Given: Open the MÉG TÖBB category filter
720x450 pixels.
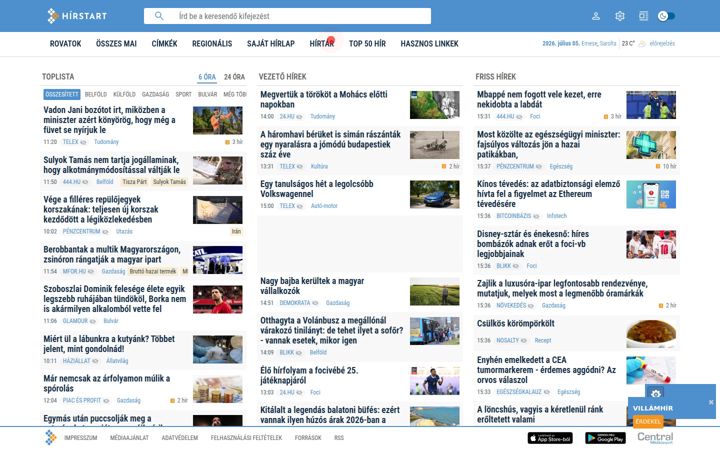Looking at the screenshot, I should point(235,94).
